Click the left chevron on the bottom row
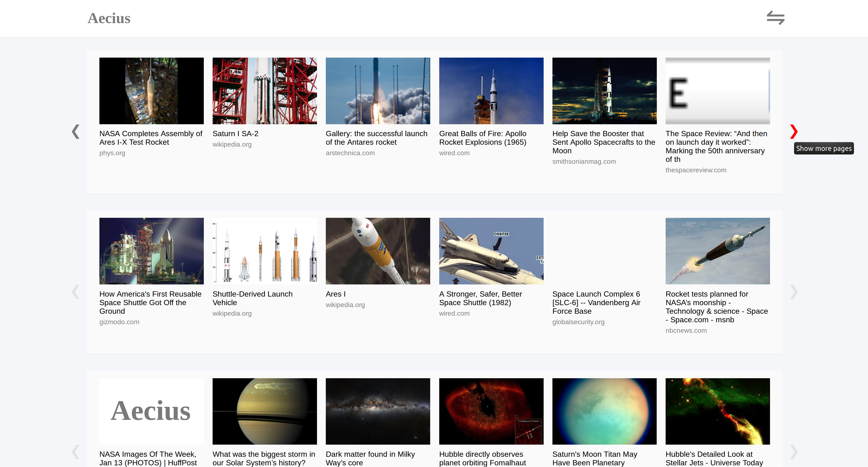Screen dimensions: 868x467 (x=75, y=452)
